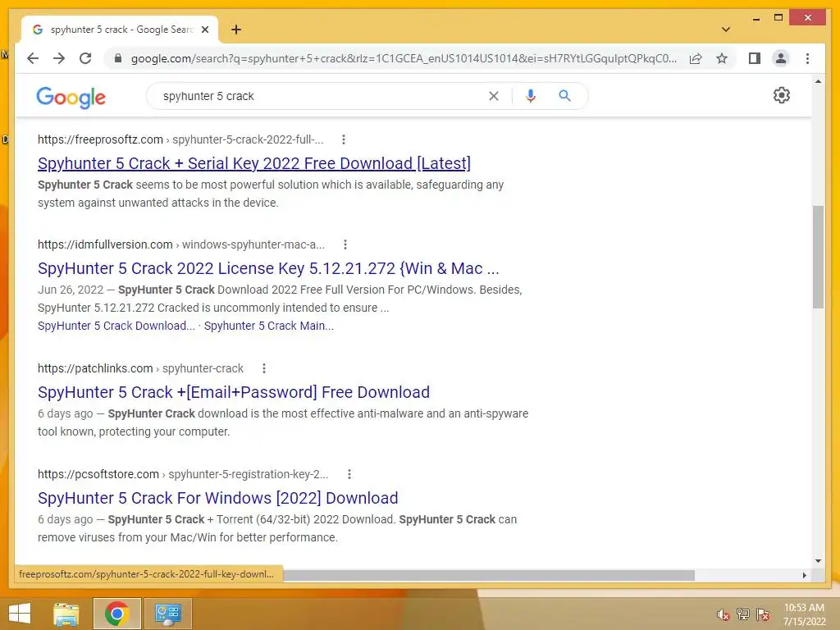Image resolution: width=840 pixels, height=630 pixels.
Task: Open the Control Panel taskbar icon
Action: pyautogui.click(x=167, y=614)
